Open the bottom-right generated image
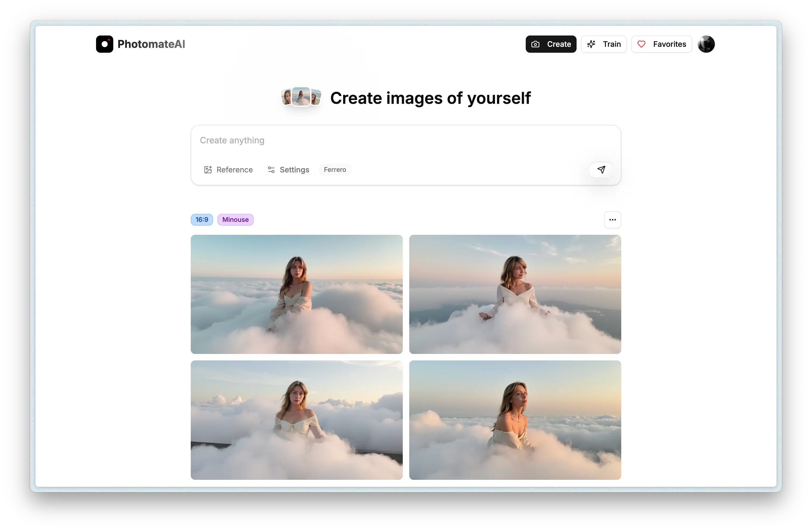 (x=515, y=420)
